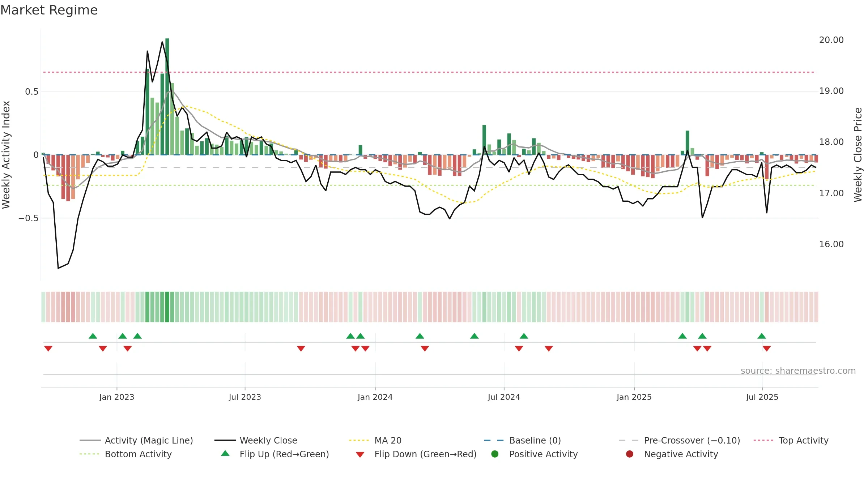Toggle the Flip Down (Green→Red) legend entry
Viewport: 868px width, 488px height.
(416, 454)
